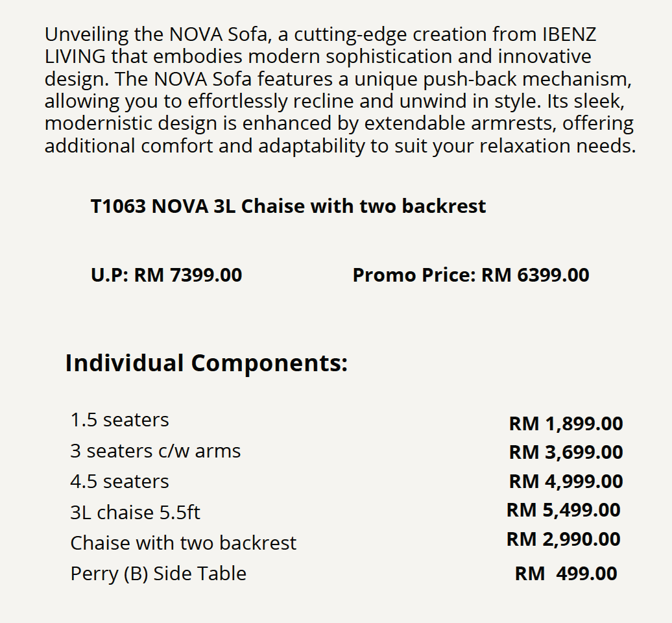Click the RM 4,999.00 price
The height and width of the screenshot is (623, 672).
(566, 482)
